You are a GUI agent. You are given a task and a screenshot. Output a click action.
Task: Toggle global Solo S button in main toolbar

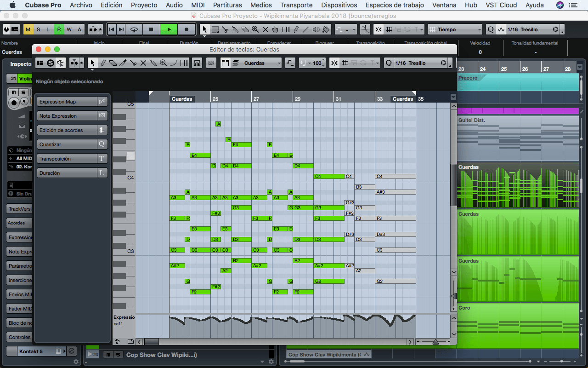[39, 29]
